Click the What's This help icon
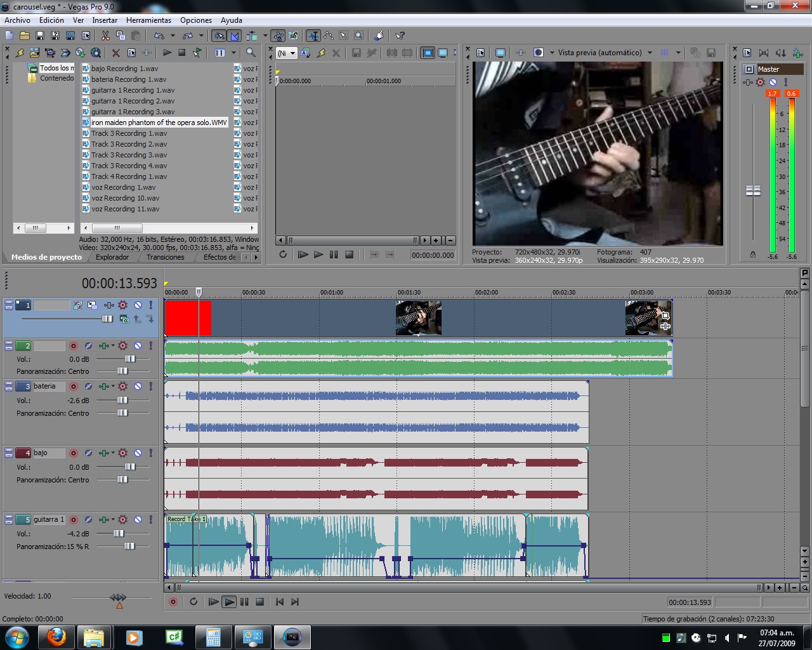The width and height of the screenshot is (812, 650). (x=400, y=36)
